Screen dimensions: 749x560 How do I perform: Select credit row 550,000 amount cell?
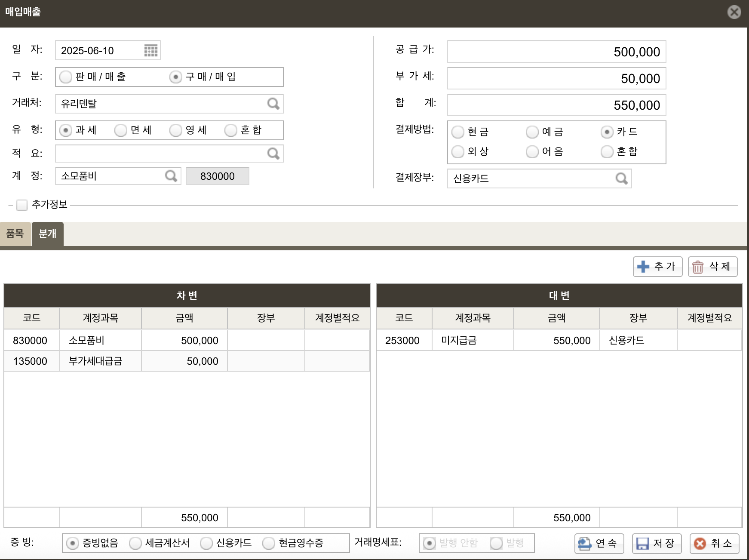point(557,340)
